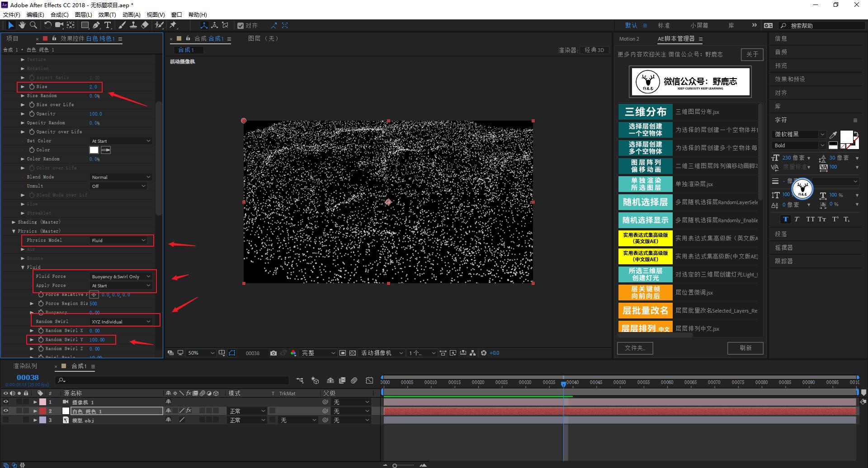The image size is (868, 468).
Task: Select the Clone Stamp tool
Action: (133, 25)
